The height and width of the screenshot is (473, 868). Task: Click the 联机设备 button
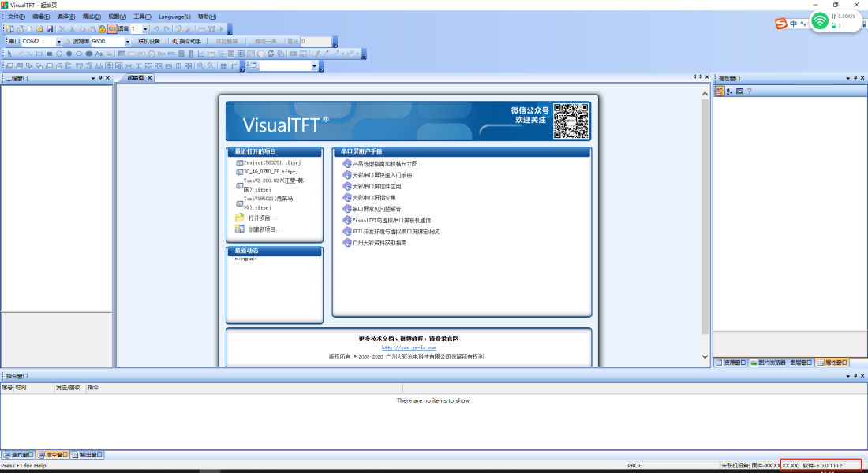[x=148, y=41]
